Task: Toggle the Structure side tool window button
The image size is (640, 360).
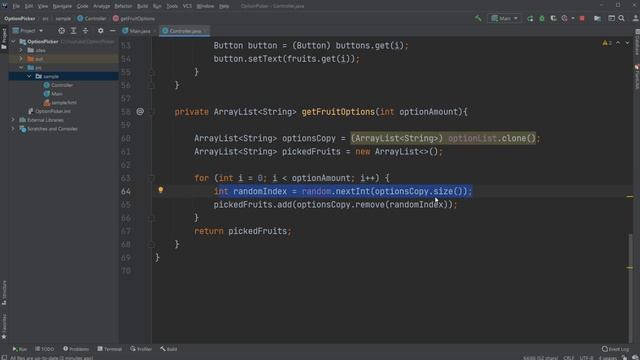Action: click(x=4, y=293)
